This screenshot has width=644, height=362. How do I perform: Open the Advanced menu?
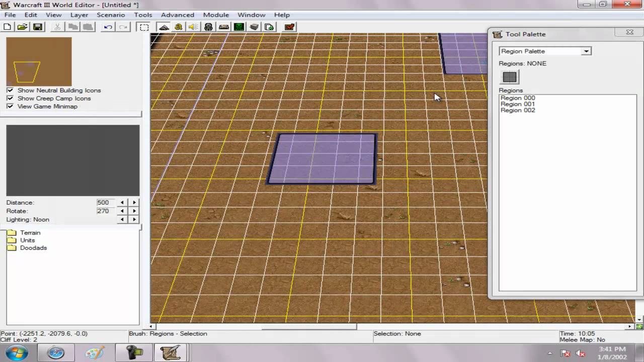pyautogui.click(x=178, y=15)
